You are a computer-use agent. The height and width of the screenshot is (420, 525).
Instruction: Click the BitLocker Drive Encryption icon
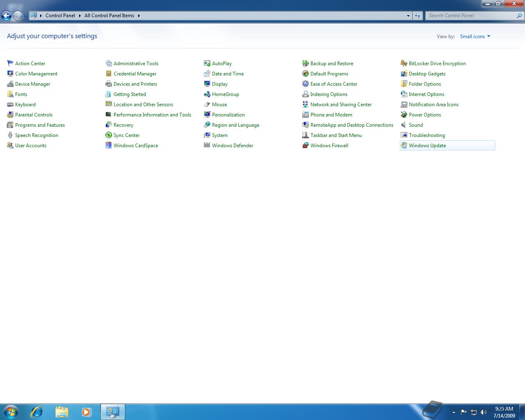tap(404, 63)
